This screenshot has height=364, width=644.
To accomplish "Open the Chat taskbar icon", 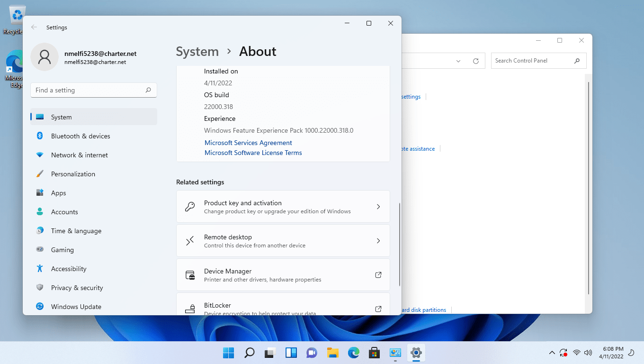I will [x=312, y=353].
